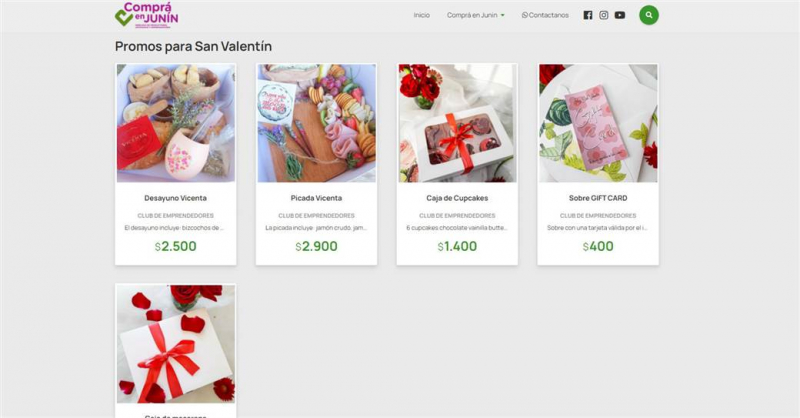This screenshot has height=418, width=800.
Task: Open the Picada Vicenta product photo
Action: [x=316, y=123]
